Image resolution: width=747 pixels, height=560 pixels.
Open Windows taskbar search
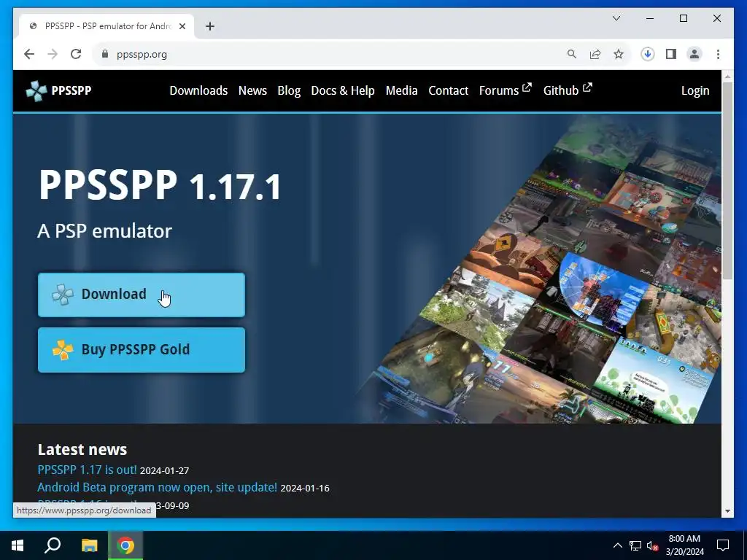click(53, 545)
